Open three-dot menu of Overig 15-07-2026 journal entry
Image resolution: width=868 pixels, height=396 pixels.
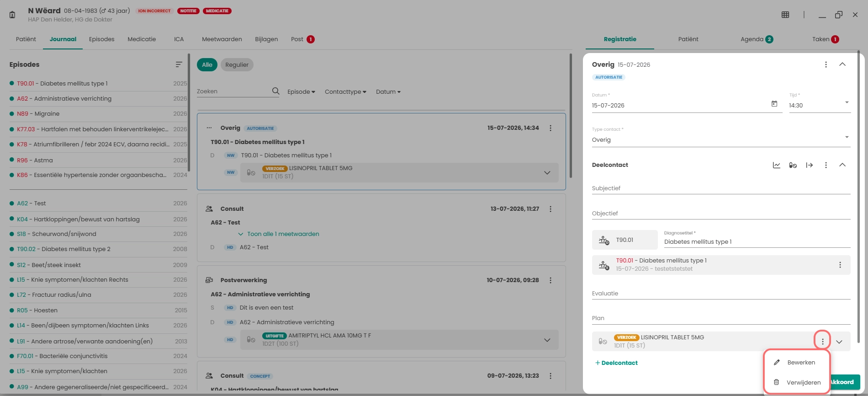tap(550, 128)
